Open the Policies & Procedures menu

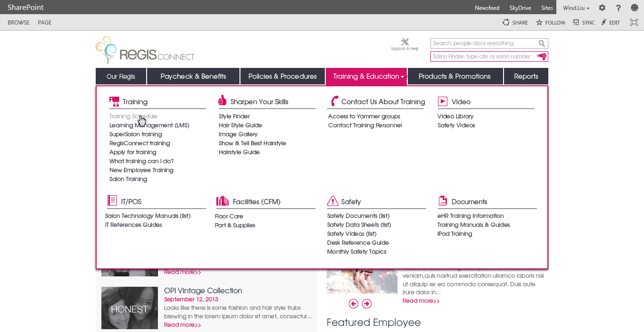click(x=282, y=76)
